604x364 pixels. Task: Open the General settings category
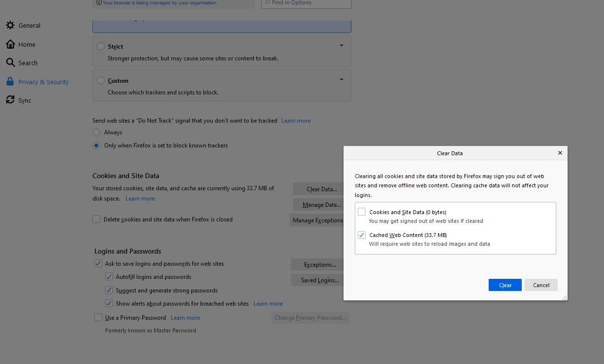29,26
